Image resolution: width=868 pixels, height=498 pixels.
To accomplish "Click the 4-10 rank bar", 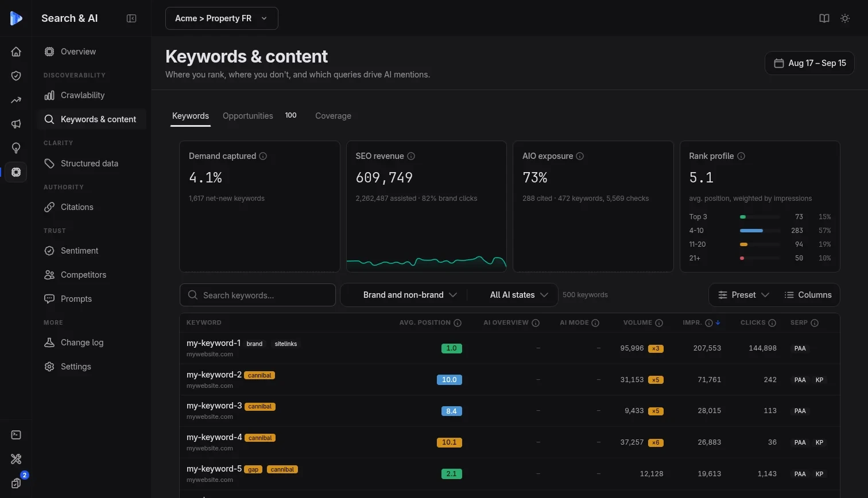I will coord(759,231).
